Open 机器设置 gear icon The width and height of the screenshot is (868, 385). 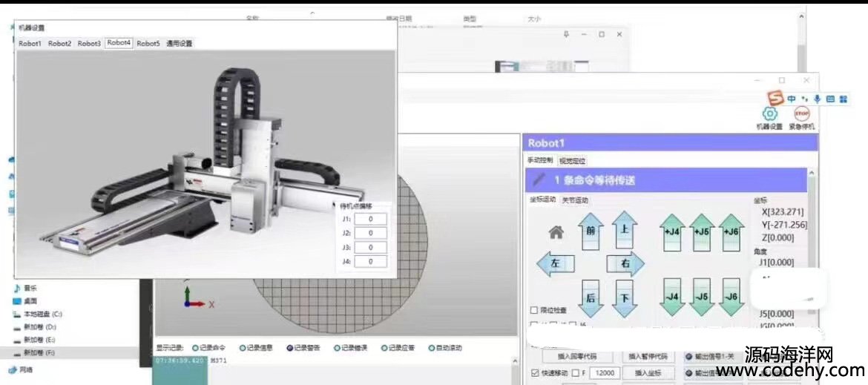[769, 114]
